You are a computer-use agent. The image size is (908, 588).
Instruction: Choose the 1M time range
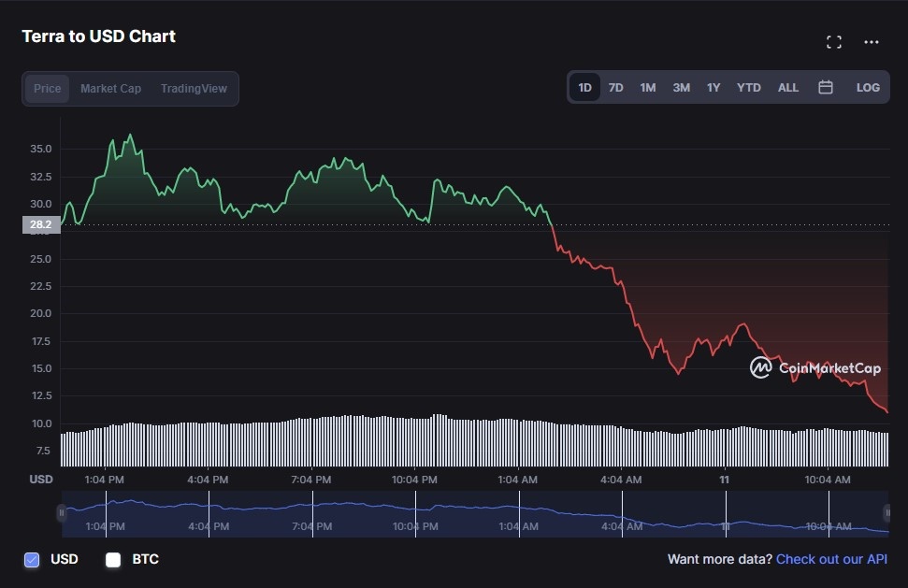tap(648, 87)
